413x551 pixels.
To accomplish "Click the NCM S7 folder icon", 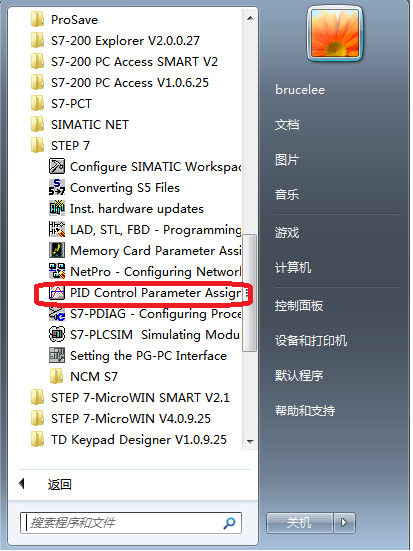I will (x=56, y=377).
